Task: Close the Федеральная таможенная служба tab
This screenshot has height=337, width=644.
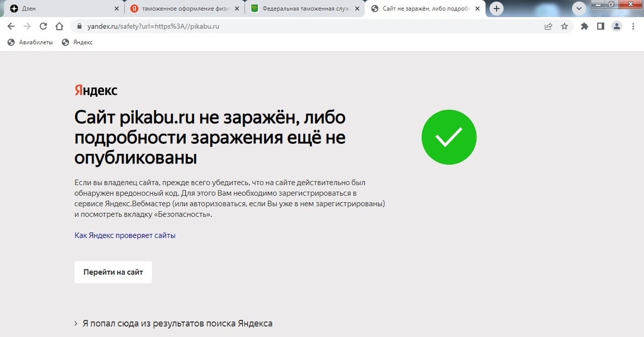Action: (357, 9)
